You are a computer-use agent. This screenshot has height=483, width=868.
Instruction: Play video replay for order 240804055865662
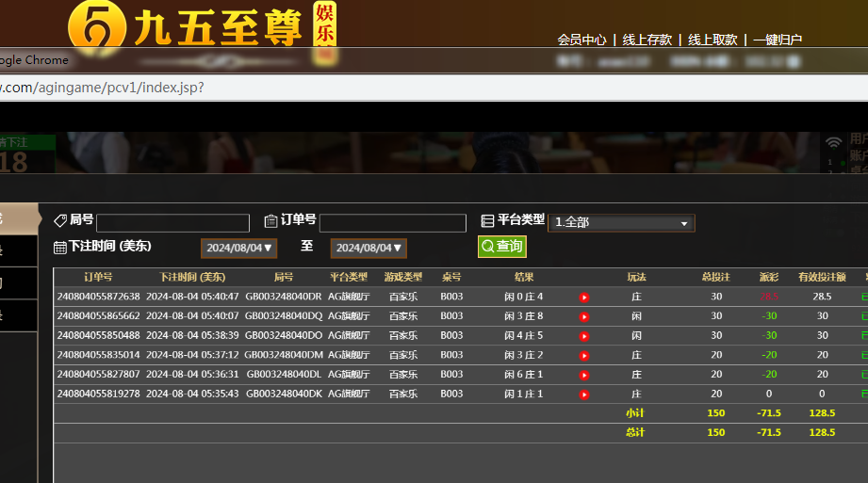pos(584,316)
